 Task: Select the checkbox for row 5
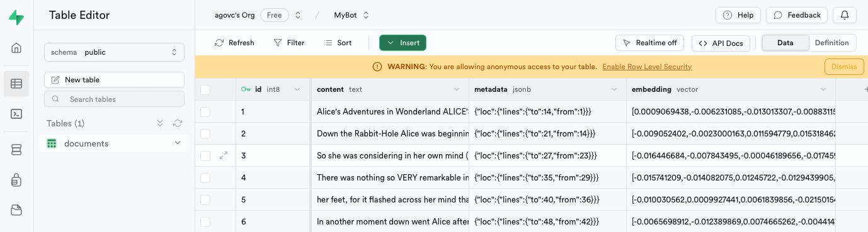pos(205,200)
